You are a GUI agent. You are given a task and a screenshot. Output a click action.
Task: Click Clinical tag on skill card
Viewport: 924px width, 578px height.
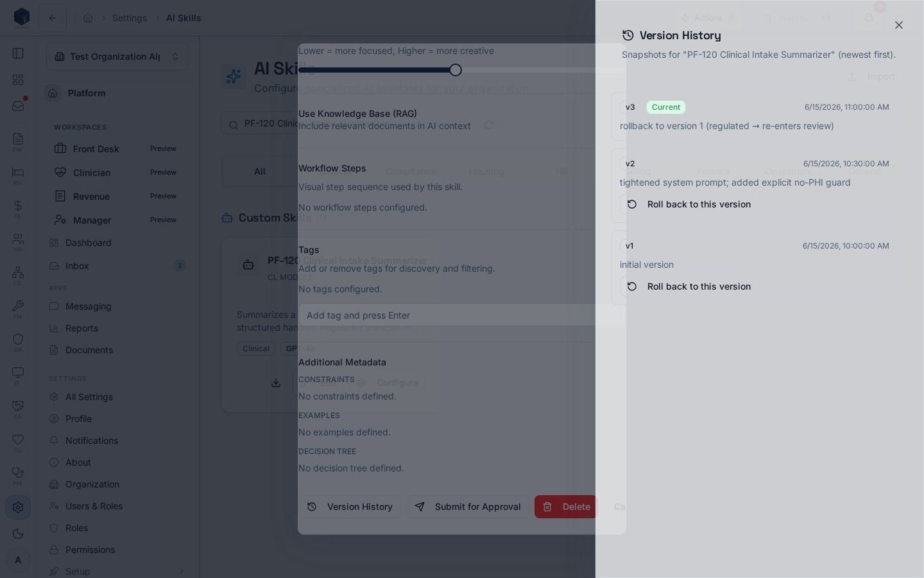click(256, 349)
